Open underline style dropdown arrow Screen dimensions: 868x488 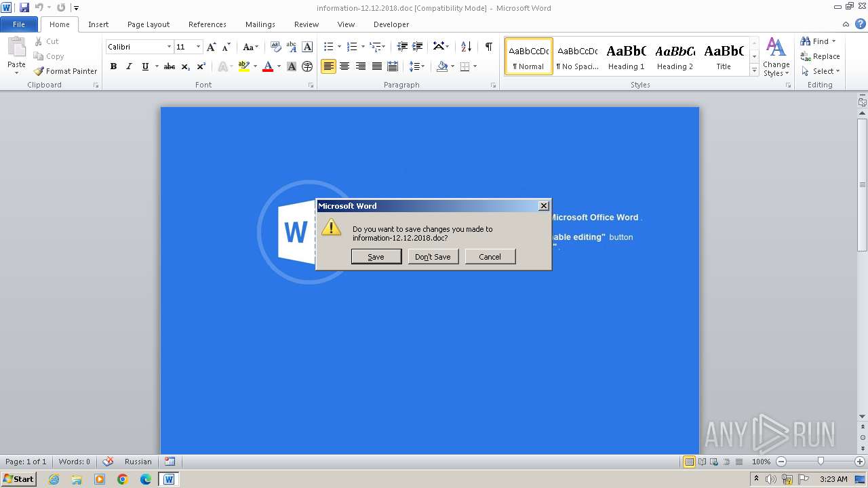click(x=157, y=66)
